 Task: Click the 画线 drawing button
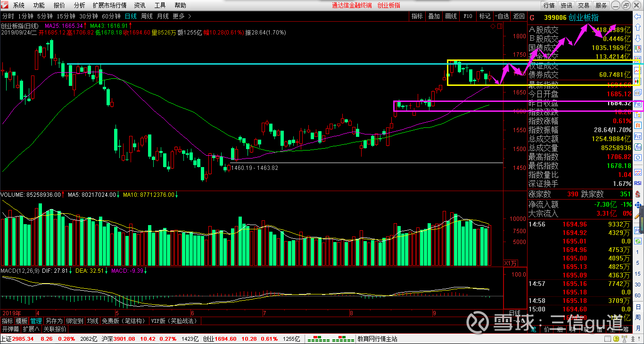(x=451, y=16)
